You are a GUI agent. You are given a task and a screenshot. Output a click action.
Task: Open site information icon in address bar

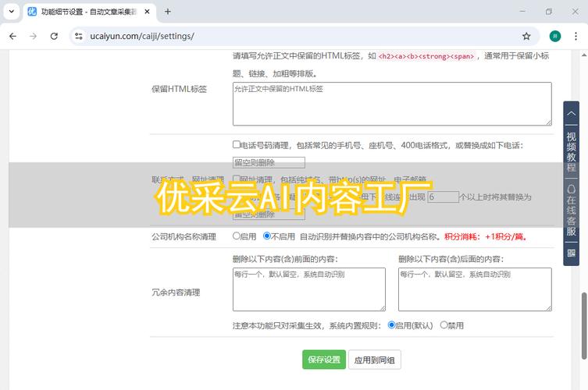click(79, 37)
